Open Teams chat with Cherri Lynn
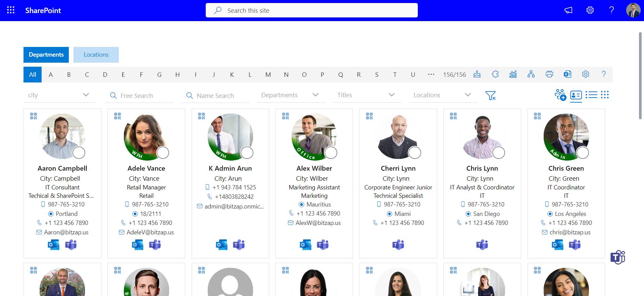 (398, 245)
